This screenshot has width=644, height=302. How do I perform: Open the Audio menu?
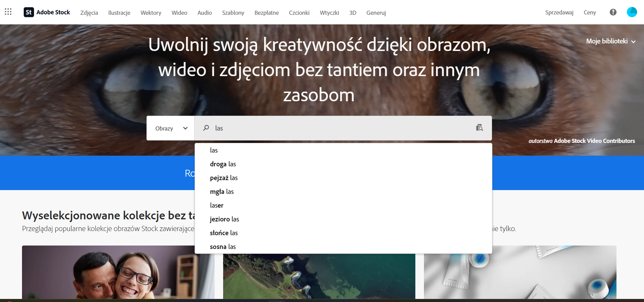point(205,13)
